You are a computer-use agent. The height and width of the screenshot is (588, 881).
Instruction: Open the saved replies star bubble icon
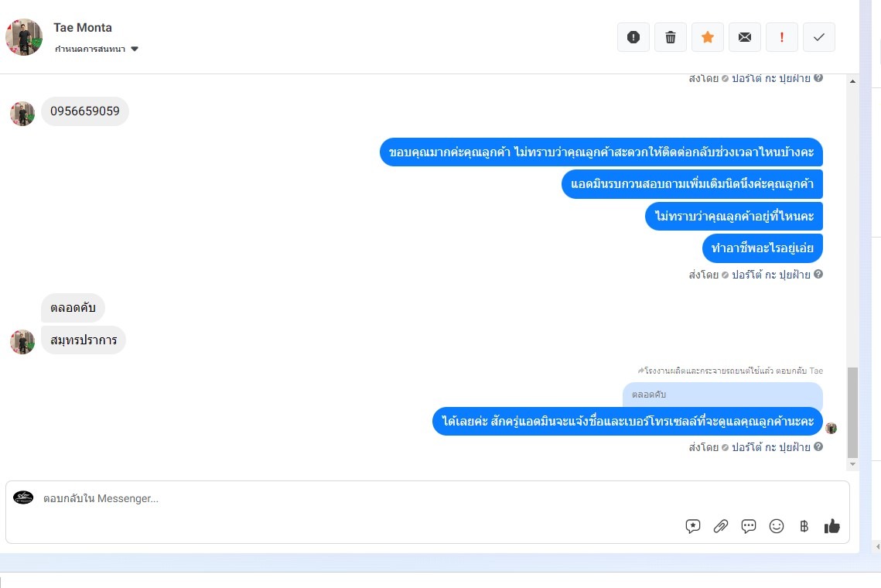click(693, 526)
